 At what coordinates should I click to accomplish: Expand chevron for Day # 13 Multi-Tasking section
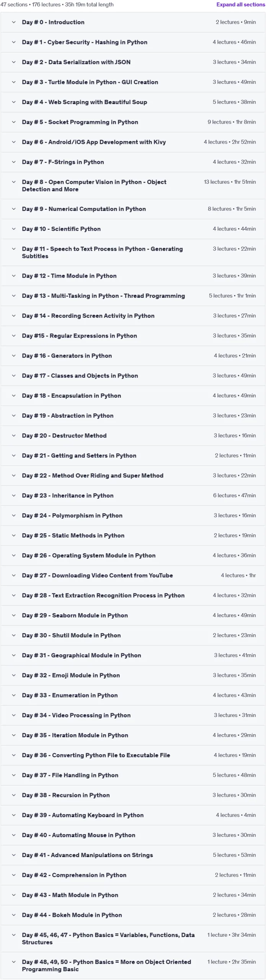14,296
